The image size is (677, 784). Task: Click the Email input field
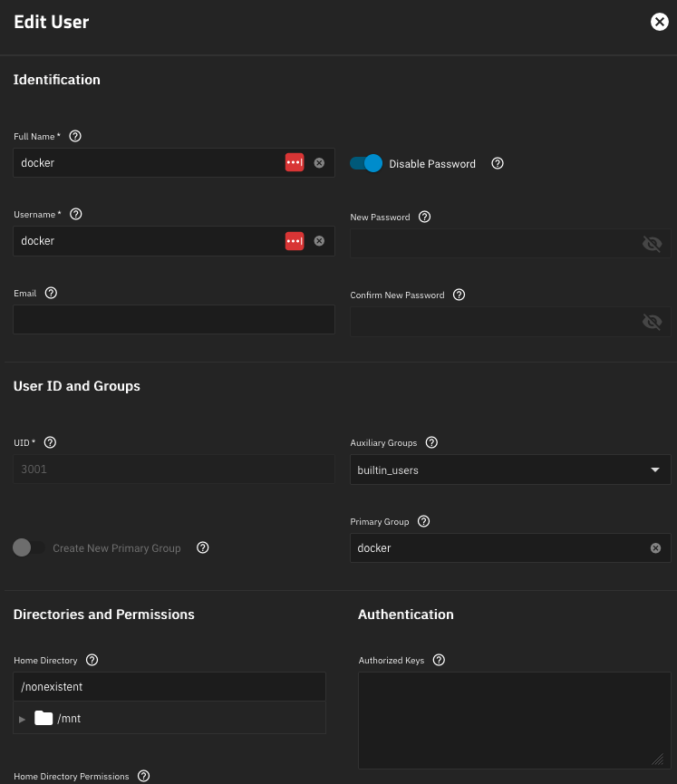(x=174, y=320)
